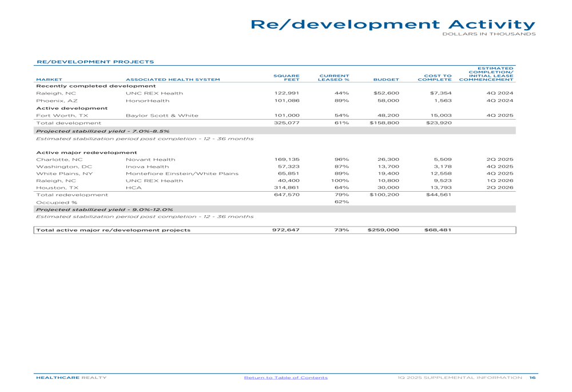
Task: Select 'Total active major re/development projects' label
Action: point(113,230)
